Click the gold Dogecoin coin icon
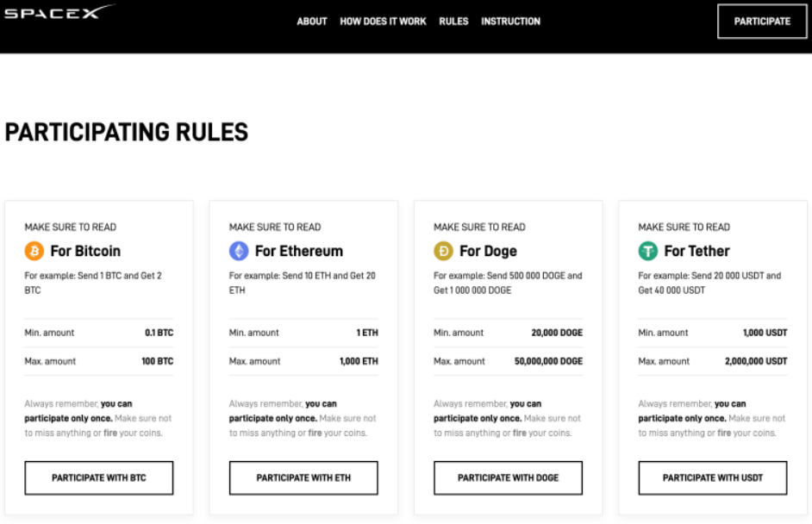Viewport: 812px width, 524px height. tap(443, 252)
